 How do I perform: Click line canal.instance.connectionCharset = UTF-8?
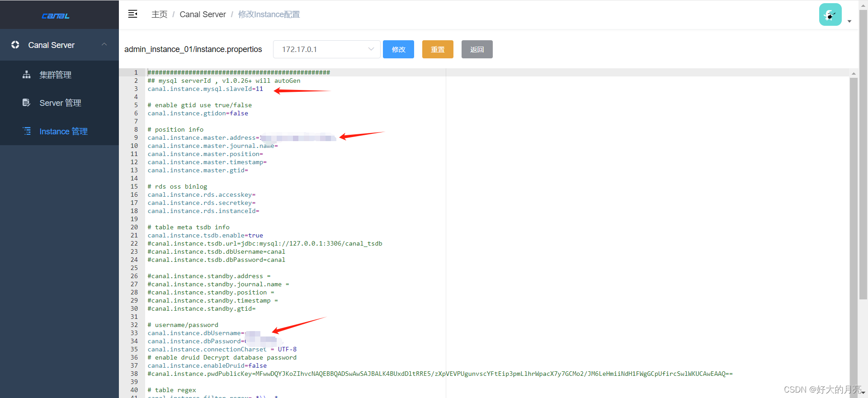pos(222,349)
